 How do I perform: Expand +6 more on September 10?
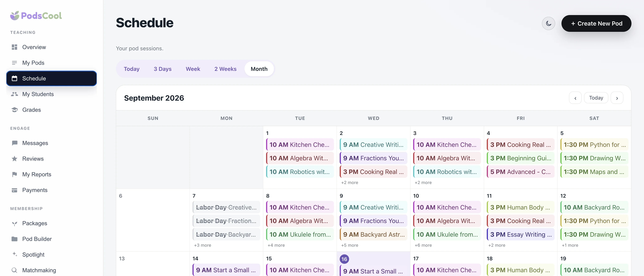pyautogui.click(x=423, y=245)
